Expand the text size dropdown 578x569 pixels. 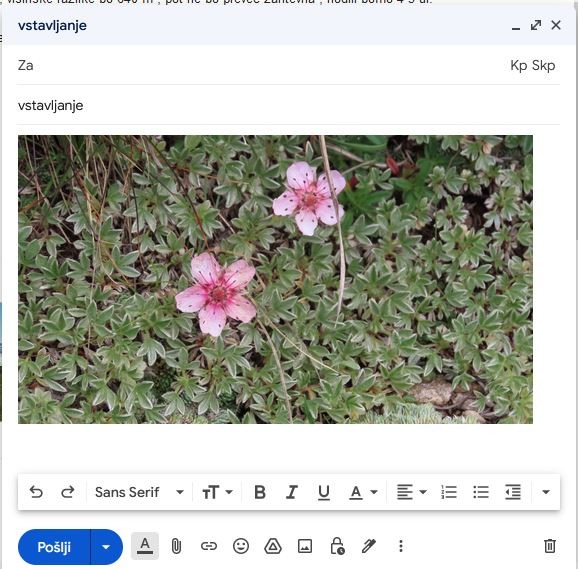217,492
